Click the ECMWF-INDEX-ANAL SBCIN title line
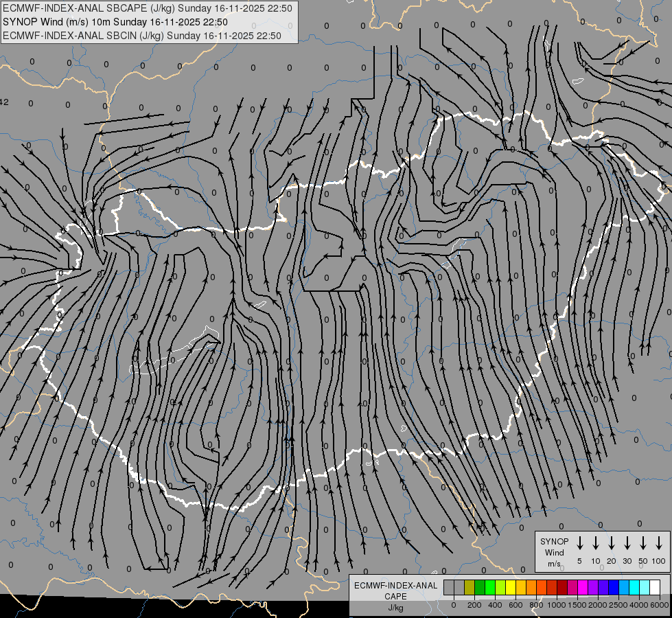The width and height of the screenshot is (672, 618). [x=142, y=36]
